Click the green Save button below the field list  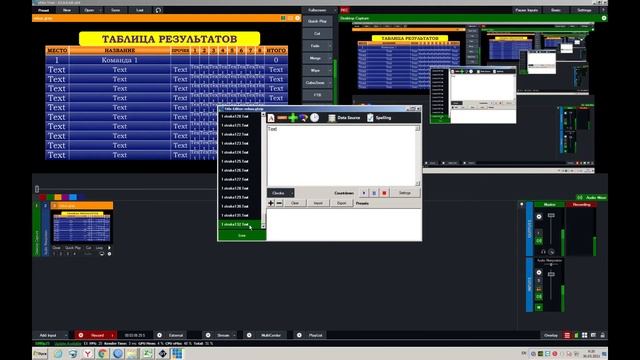click(242, 236)
